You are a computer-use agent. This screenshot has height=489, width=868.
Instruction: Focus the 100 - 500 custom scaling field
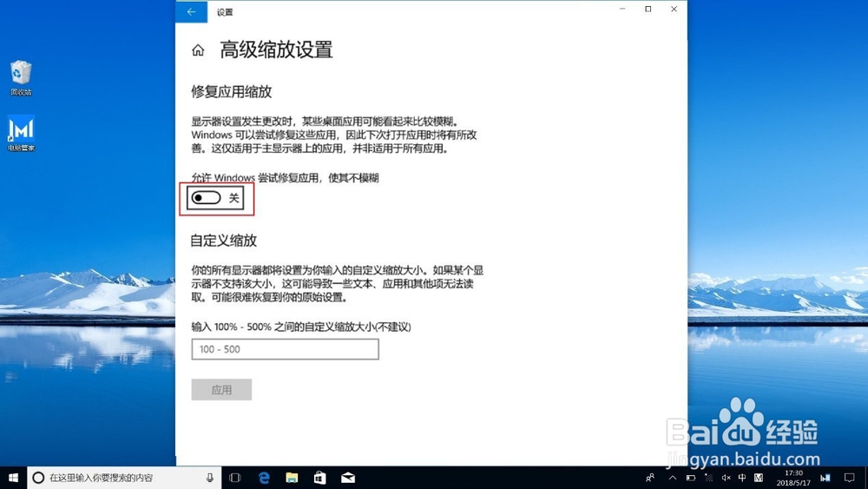[x=285, y=349]
